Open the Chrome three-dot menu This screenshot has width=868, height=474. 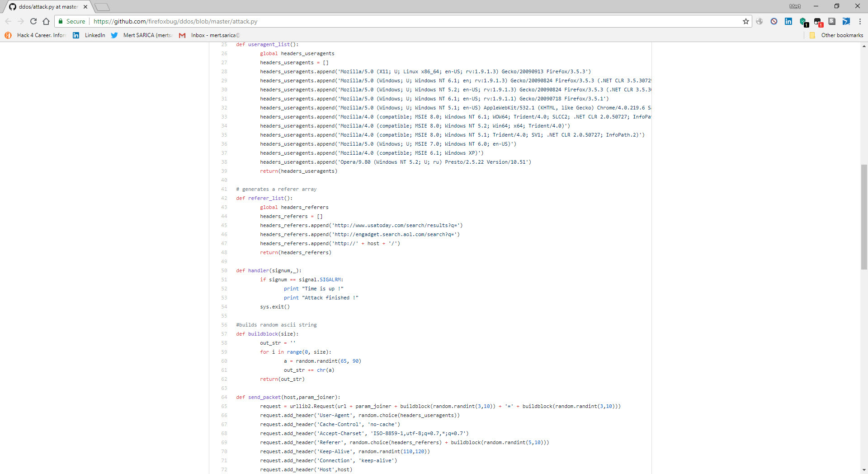[860, 21]
